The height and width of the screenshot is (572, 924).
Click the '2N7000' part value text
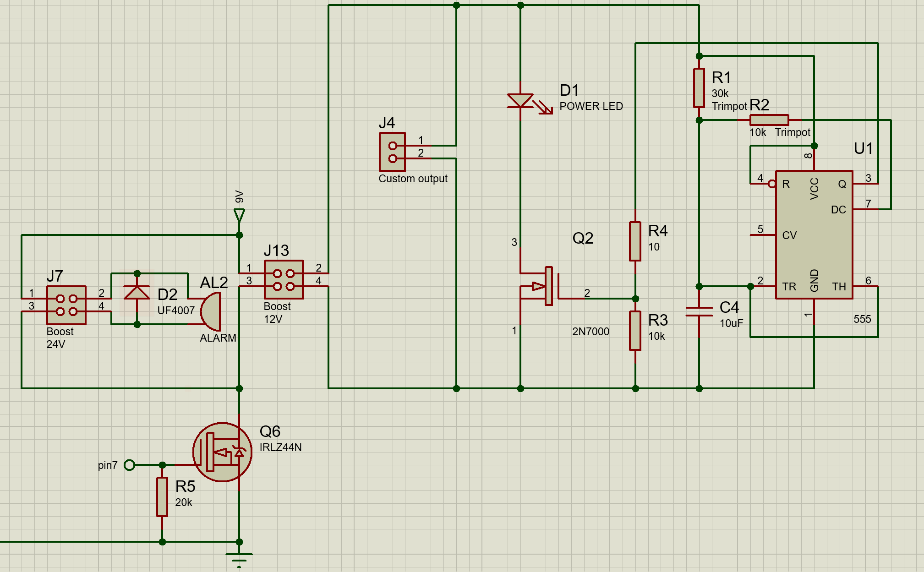point(590,332)
